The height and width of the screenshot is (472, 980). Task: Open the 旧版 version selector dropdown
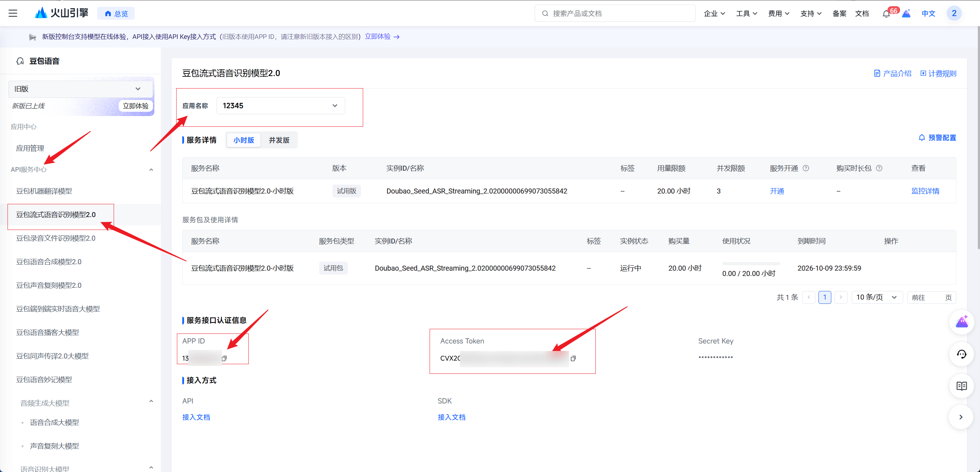tap(80, 89)
